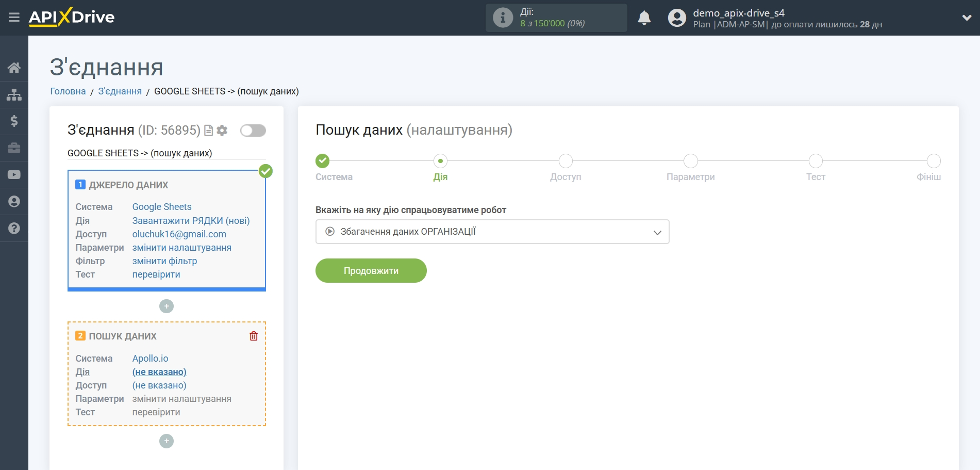Open connection settings gear icon
Viewport: 980px width, 470px height.
coord(222,131)
